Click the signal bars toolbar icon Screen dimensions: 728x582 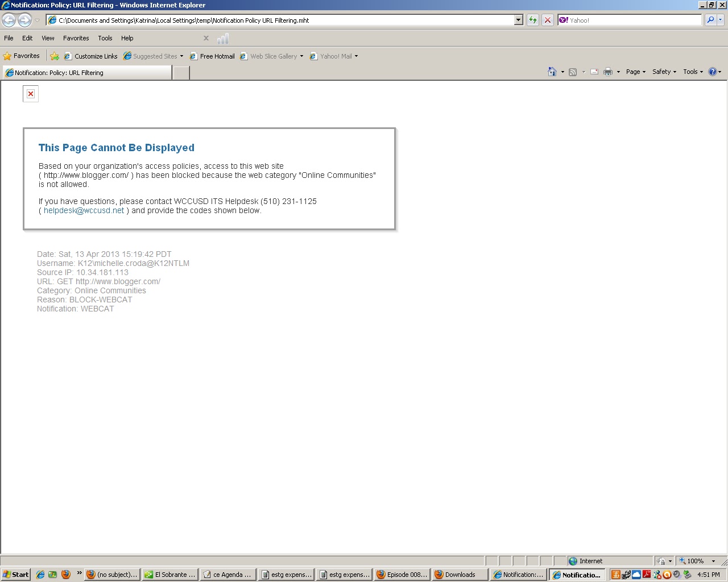coord(223,39)
